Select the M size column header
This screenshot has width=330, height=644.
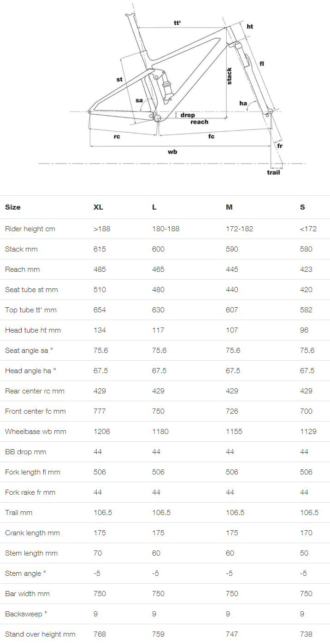pyautogui.click(x=229, y=207)
